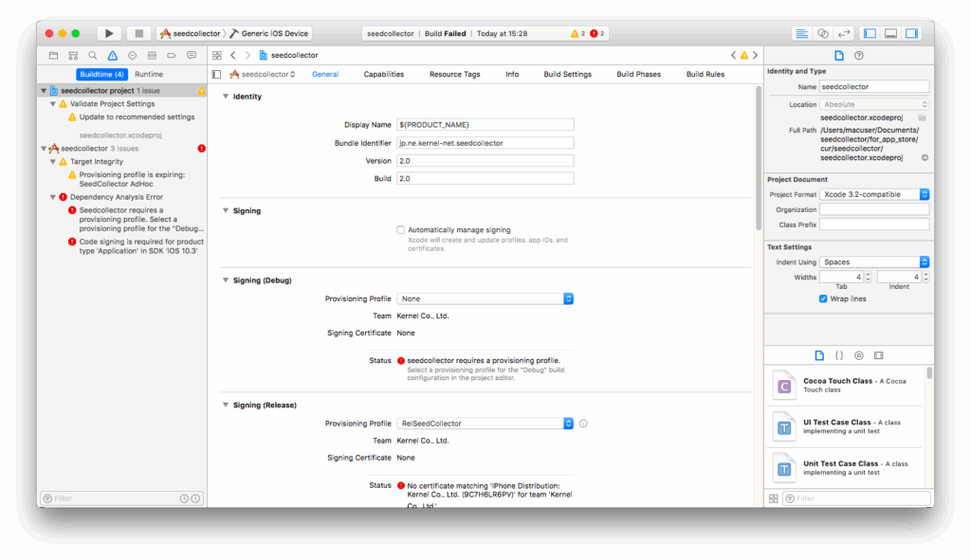The height and width of the screenshot is (560, 971).
Task: Enable Automatically manage signing checkbox
Action: click(x=400, y=229)
